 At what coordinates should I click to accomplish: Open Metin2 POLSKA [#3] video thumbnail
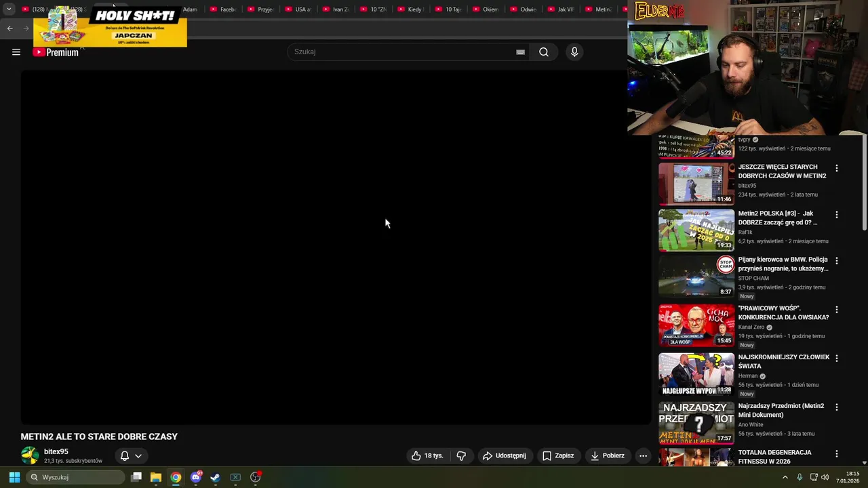coord(696,230)
